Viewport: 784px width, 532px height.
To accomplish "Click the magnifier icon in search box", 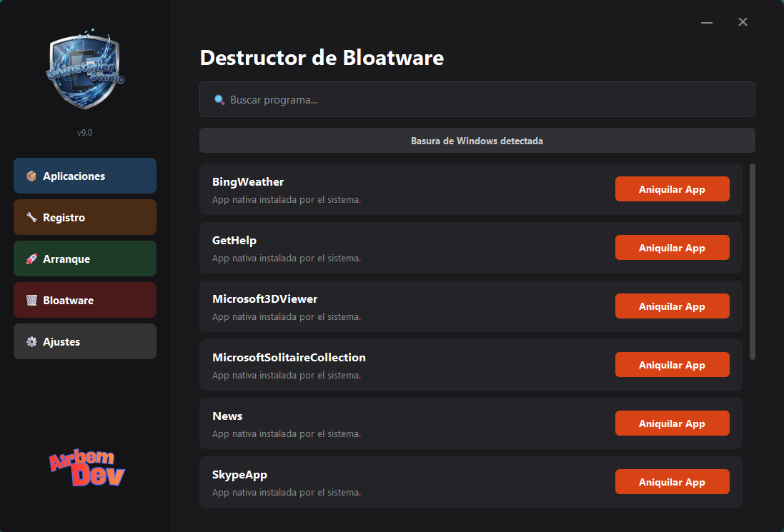I will [x=219, y=99].
